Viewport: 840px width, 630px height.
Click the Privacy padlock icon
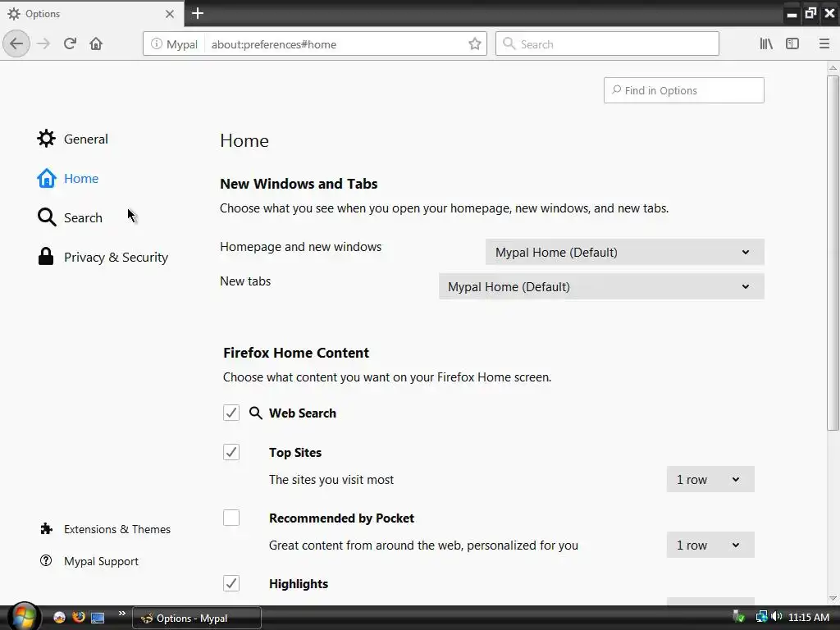click(x=46, y=257)
